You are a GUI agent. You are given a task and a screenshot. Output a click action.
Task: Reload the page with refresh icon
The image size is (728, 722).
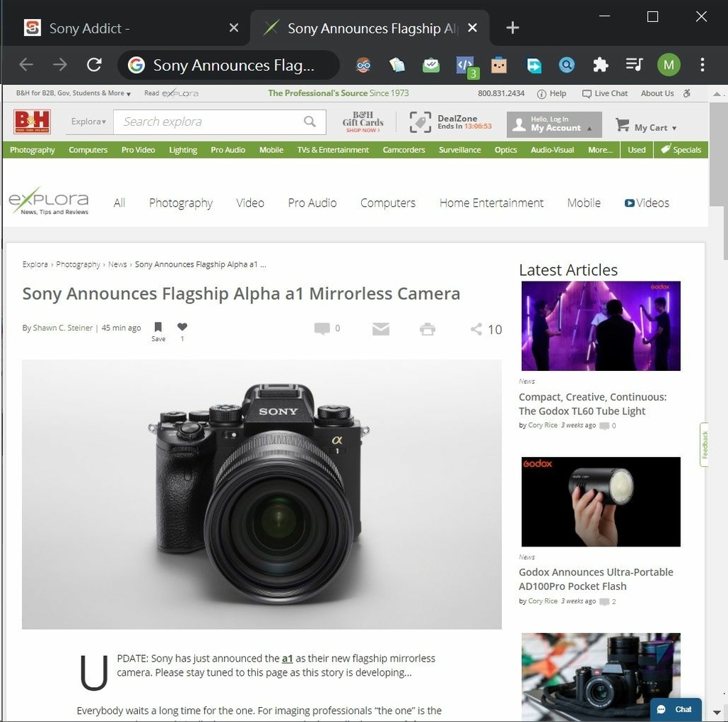click(x=95, y=65)
